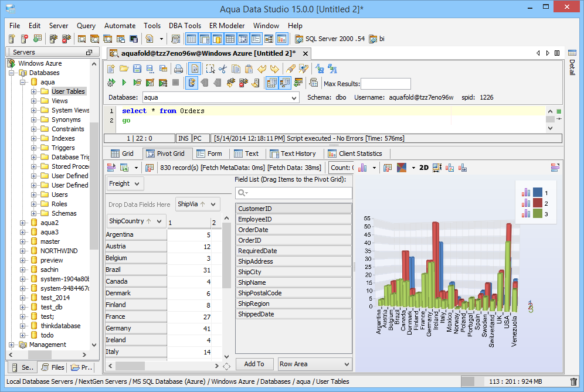Click the Argentina row header
Viewport: 584px width, 392px height.
136,234
